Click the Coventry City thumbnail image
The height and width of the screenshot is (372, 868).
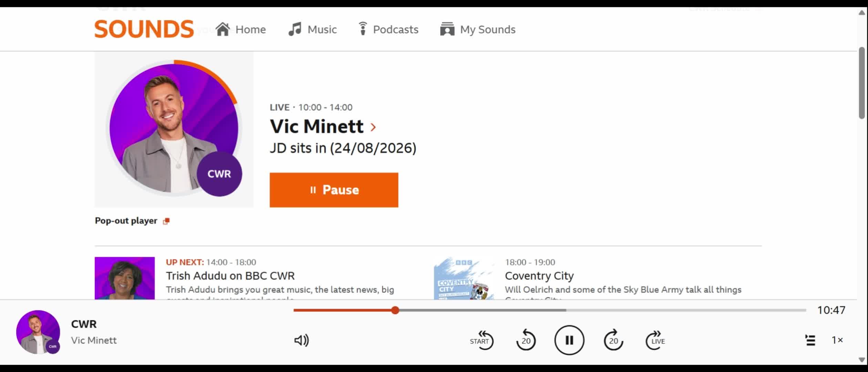pyautogui.click(x=464, y=278)
